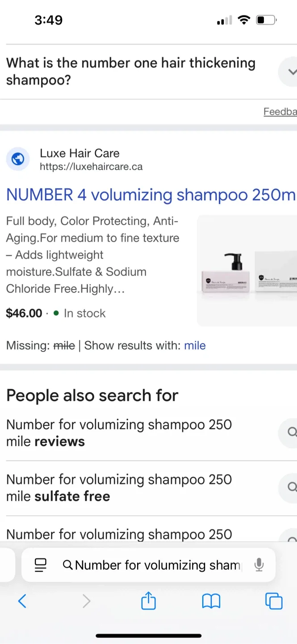This screenshot has width=297, height=644.
Task: Tap the page display icon in the search bar
Action: tap(40, 565)
